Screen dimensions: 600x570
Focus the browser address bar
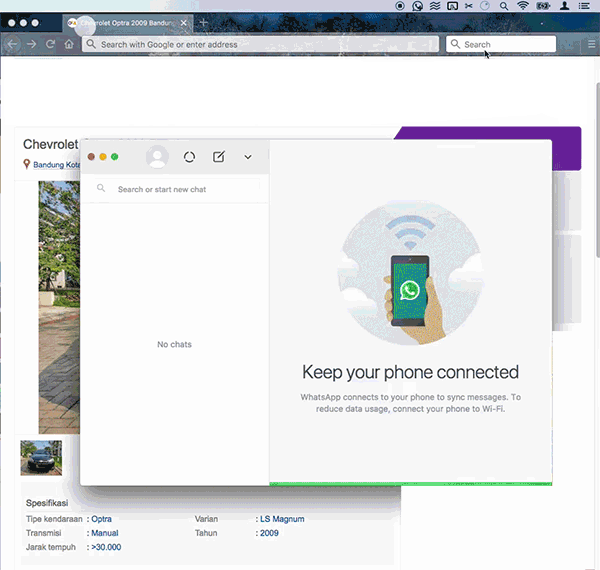[x=260, y=44]
